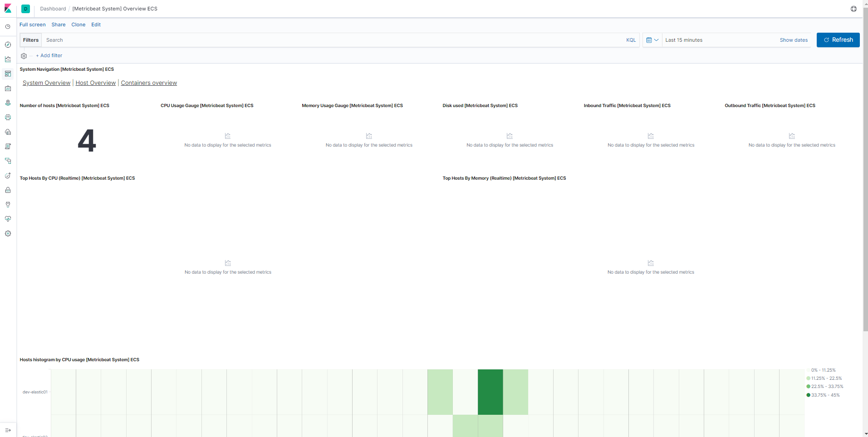
Task: Click the 'Number of hosts [Metricbeat System] ECS' title
Action: click(x=64, y=105)
